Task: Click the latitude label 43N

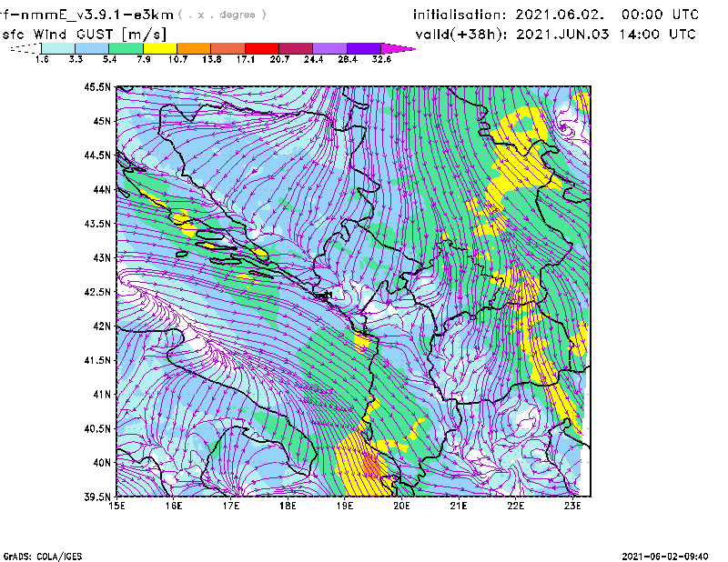Action: [x=102, y=257]
